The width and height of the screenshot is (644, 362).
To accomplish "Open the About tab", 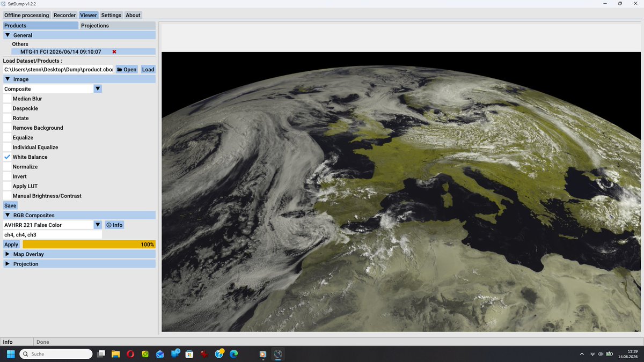I will (133, 15).
